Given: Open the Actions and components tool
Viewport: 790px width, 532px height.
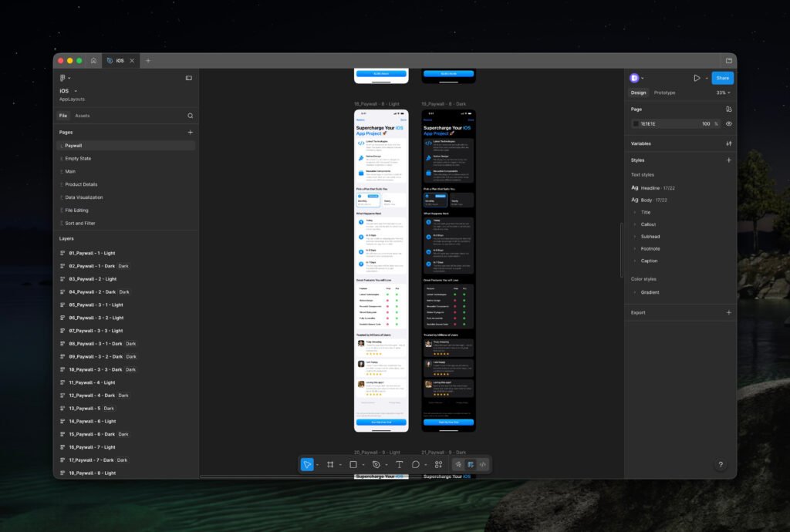Looking at the screenshot, I should coord(438,465).
